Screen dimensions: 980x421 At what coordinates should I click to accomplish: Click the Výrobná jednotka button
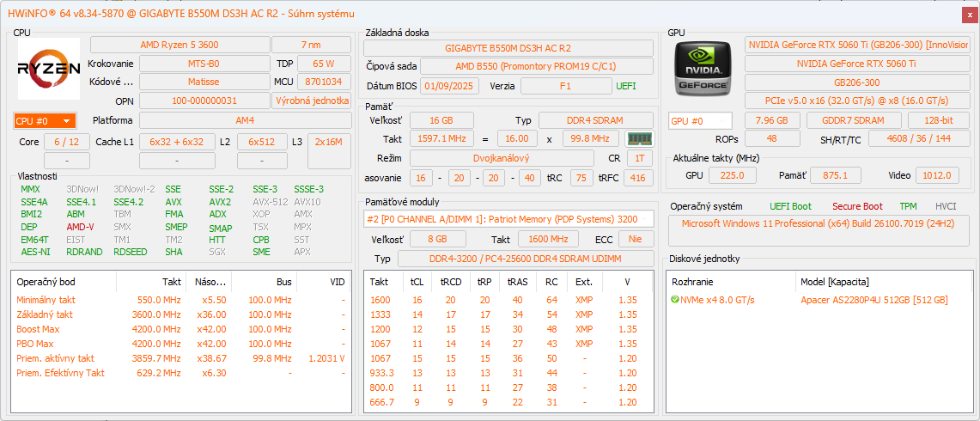311,101
